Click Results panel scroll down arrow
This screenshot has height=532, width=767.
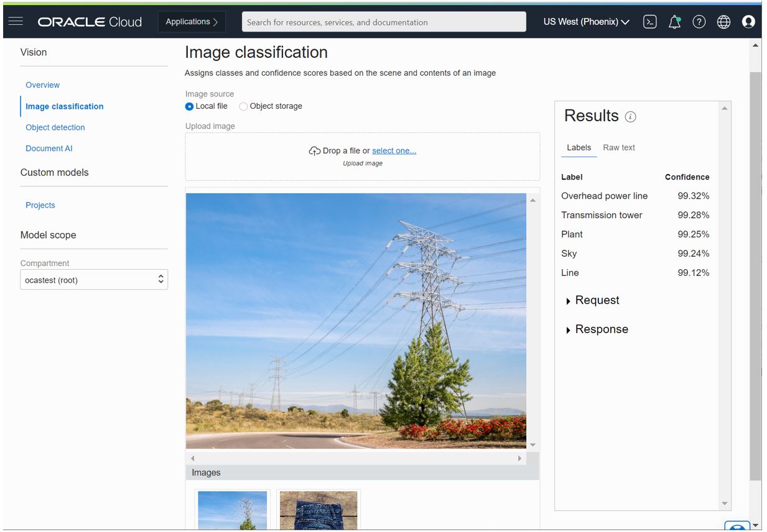tap(724, 503)
